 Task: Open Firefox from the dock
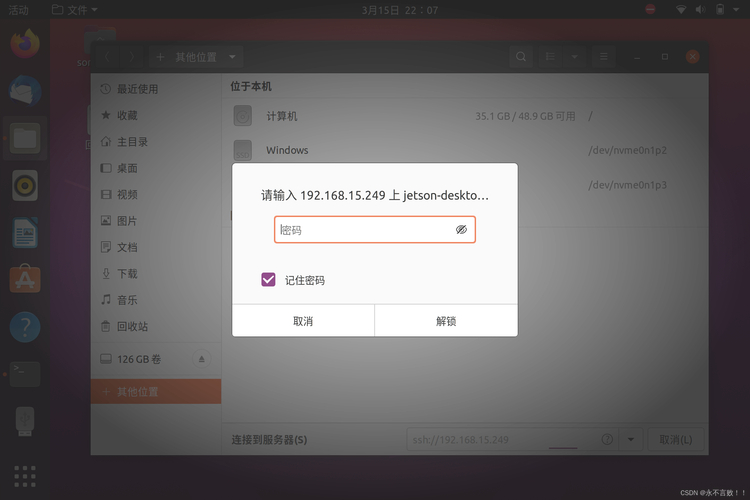(25, 44)
